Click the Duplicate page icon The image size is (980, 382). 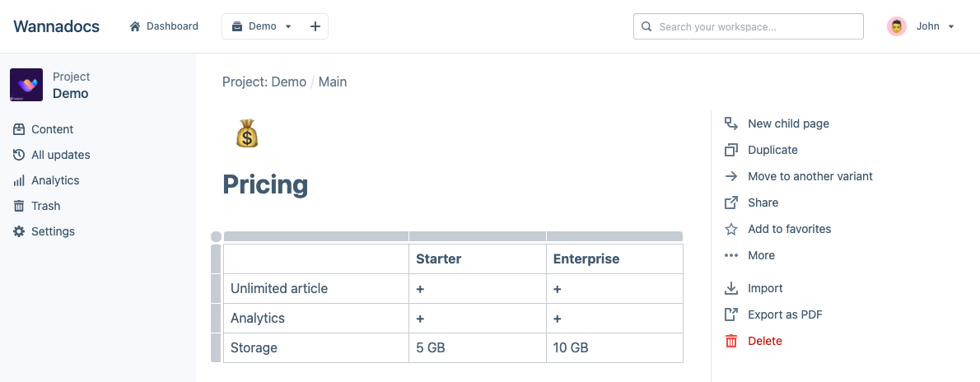(x=730, y=150)
